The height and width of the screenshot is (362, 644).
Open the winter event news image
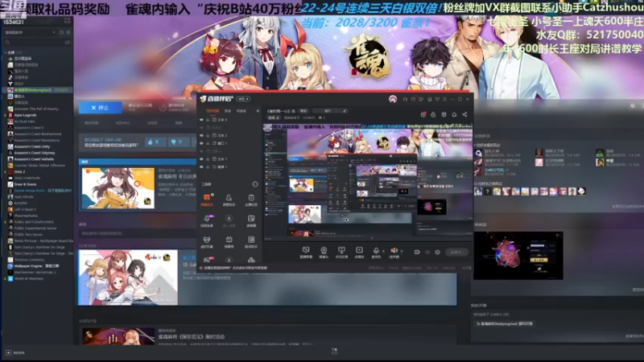(118, 188)
